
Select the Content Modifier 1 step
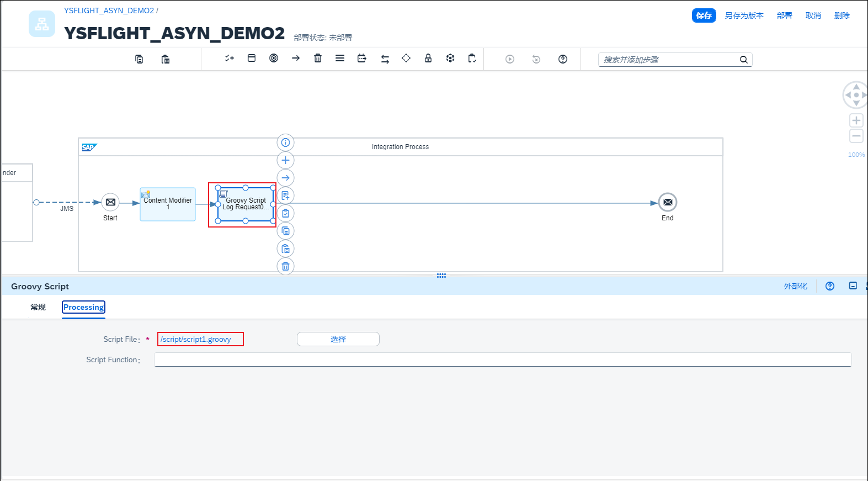(x=168, y=204)
